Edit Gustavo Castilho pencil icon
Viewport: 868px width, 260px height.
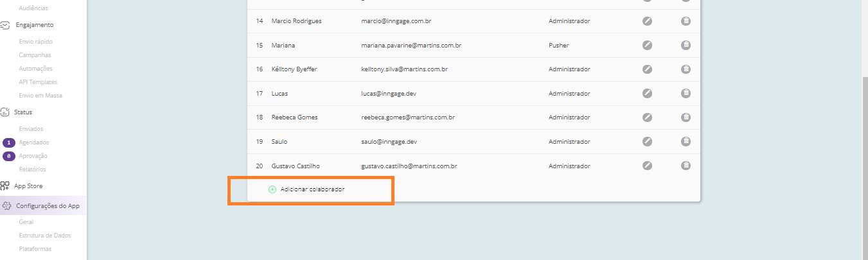coord(648,166)
